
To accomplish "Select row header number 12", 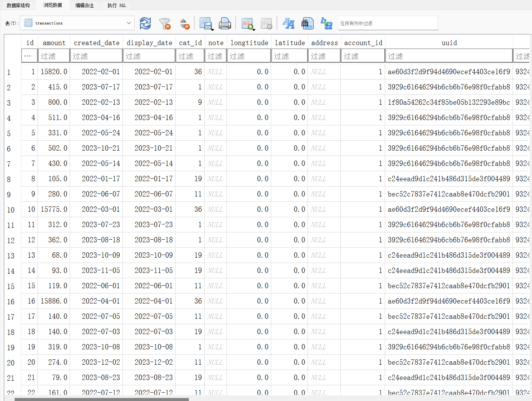I will coord(13,240).
